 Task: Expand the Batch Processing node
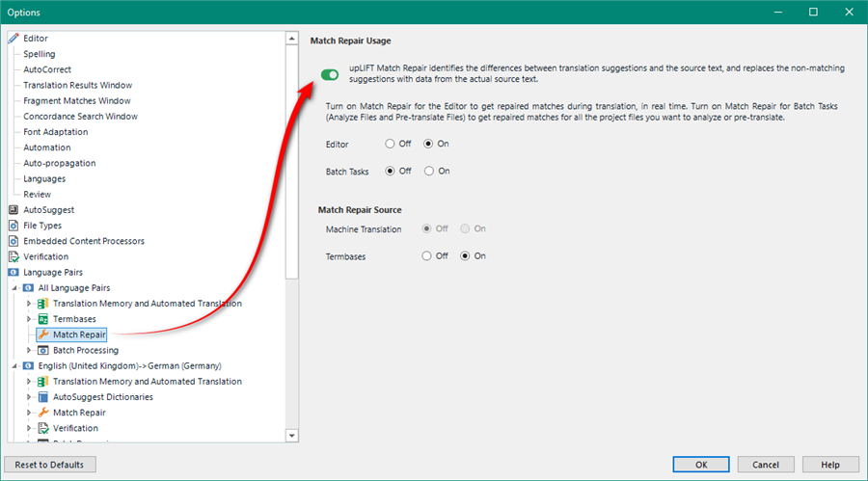29,350
